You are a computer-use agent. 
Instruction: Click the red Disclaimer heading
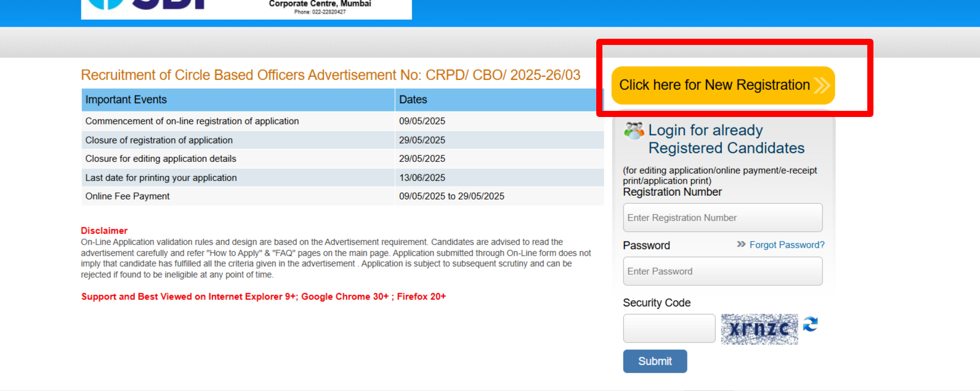(x=104, y=231)
